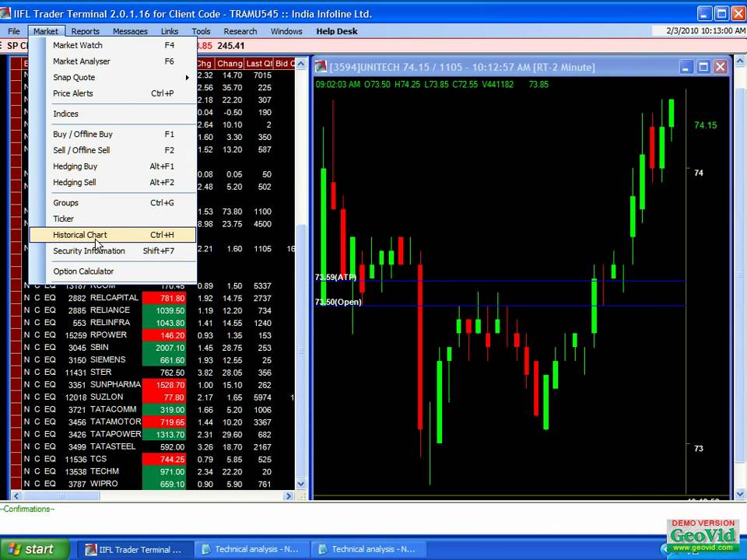Viewport: 747px width, 560px height.
Task: Choose Hedging Buy menu entry
Action: (x=113, y=166)
